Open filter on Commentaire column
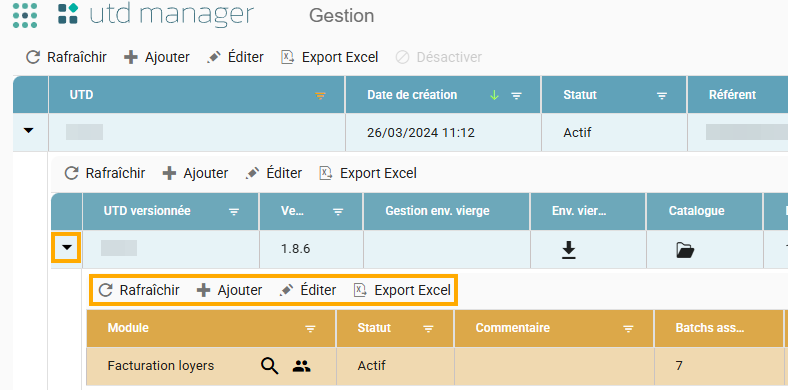 [x=628, y=329]
